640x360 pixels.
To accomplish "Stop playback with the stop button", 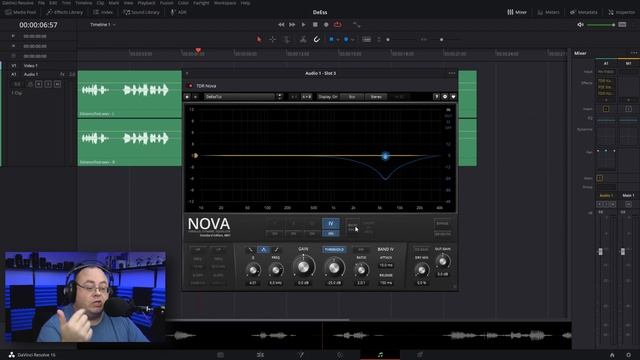I will (315, 24).
